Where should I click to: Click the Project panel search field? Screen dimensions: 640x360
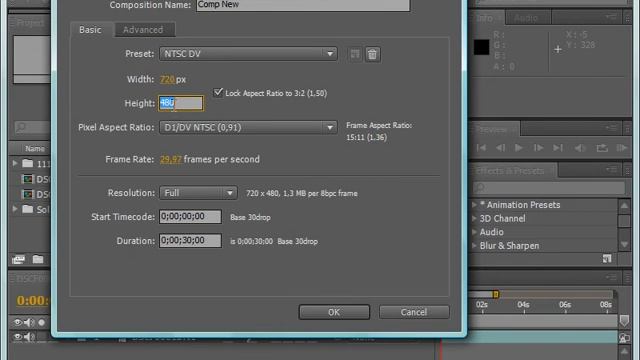(32, 127)
